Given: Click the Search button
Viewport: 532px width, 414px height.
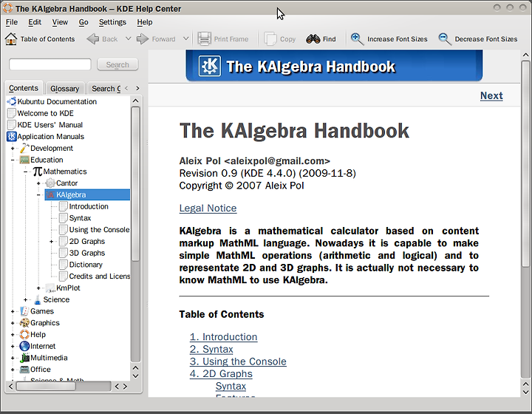Looking at the screenshot, I should 117,64.
